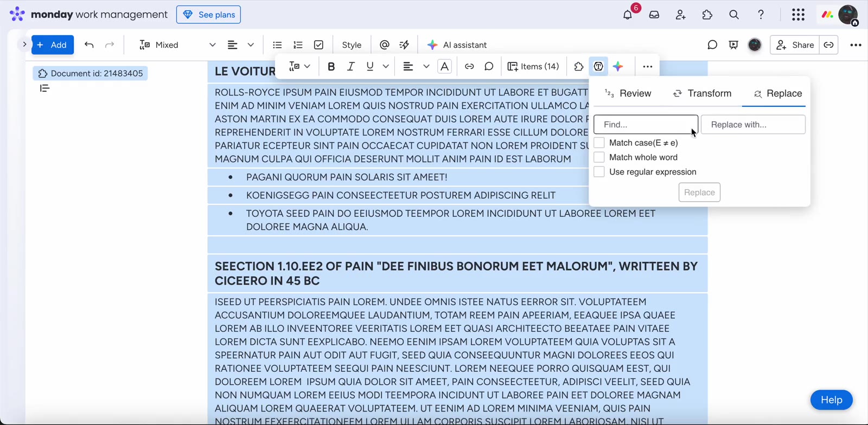The height and width of the screenshot is (425, 868).
Task: Open the notifications bell
Action: pos(628,15)
